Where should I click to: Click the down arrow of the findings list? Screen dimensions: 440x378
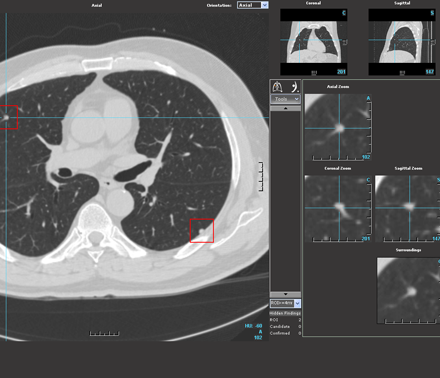(285, 294)
